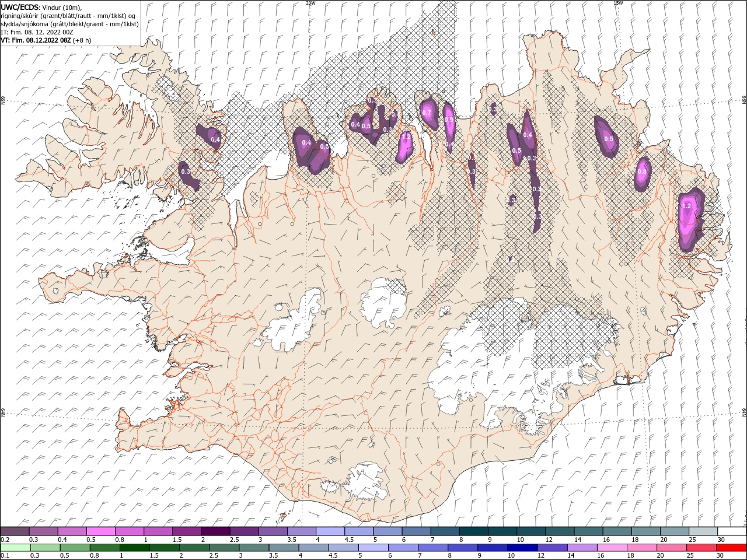The height and width of the screenshot is (560, 747).
Task: Click the bright pink 0.5 swatch in the upper scale
Action: click(x=101, y=531)
